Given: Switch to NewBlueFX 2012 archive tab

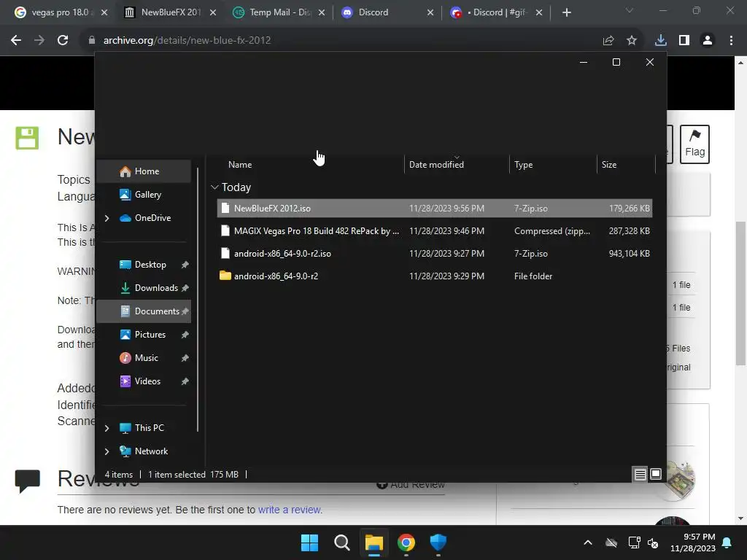Looking at the screenshot, I should point(170,12).
